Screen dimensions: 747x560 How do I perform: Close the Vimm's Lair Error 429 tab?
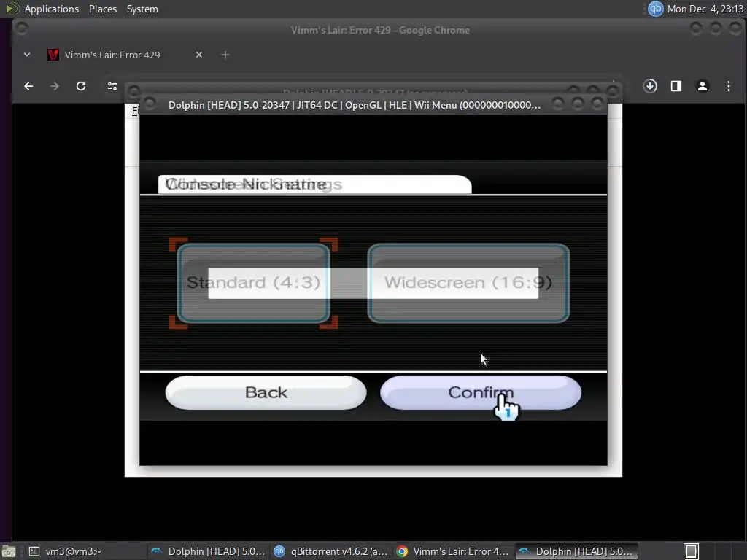point(199,55)
